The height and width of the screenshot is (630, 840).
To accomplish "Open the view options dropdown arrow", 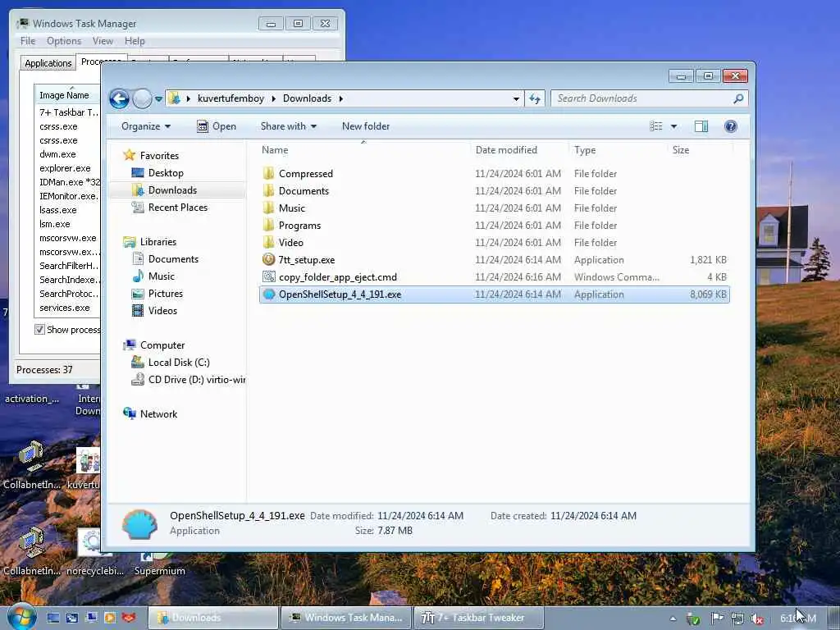I will 674,126.
